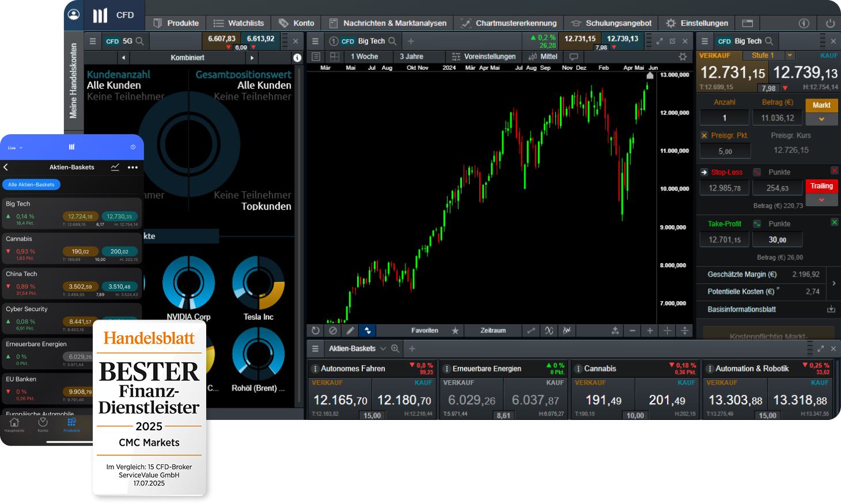Click the star icon next to Favoriten
The width and height of the screenshot is (841, 504).
pyautogui.click(x=455, y=330)
